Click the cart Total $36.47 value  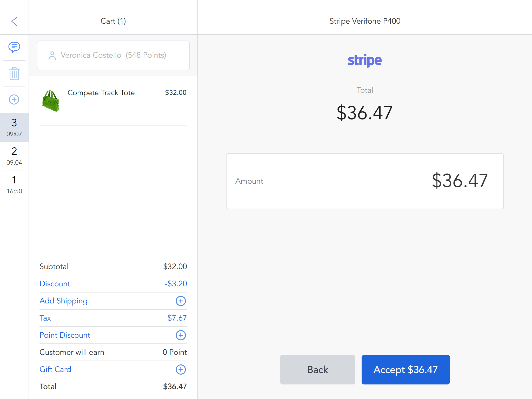tap(175, 387)
